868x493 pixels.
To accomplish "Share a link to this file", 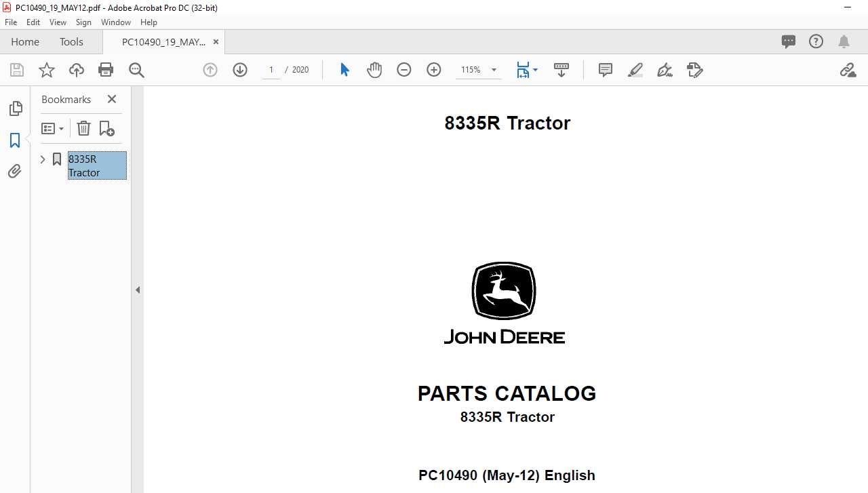I will [848, 70].
